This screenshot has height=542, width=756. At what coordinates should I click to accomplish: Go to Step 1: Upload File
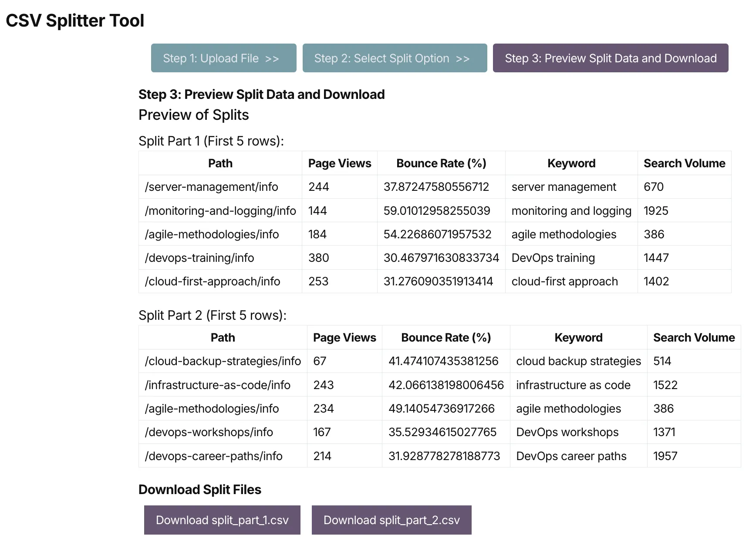223,58
